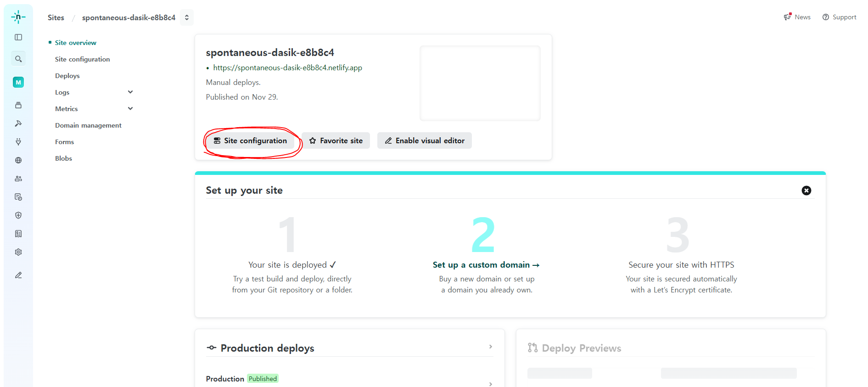Open Domain management in the side menu
Image resolution: width=868 pixels, height=387 pixels.
pos(89,125)
